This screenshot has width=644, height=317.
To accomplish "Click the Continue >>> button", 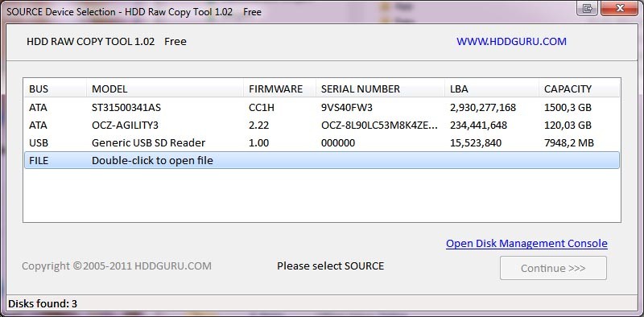I will [x=553, y=268].
